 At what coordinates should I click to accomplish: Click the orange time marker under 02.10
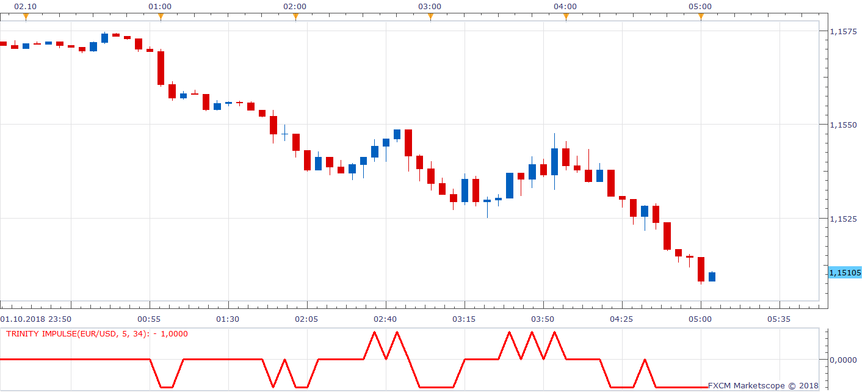click(26, 17)
